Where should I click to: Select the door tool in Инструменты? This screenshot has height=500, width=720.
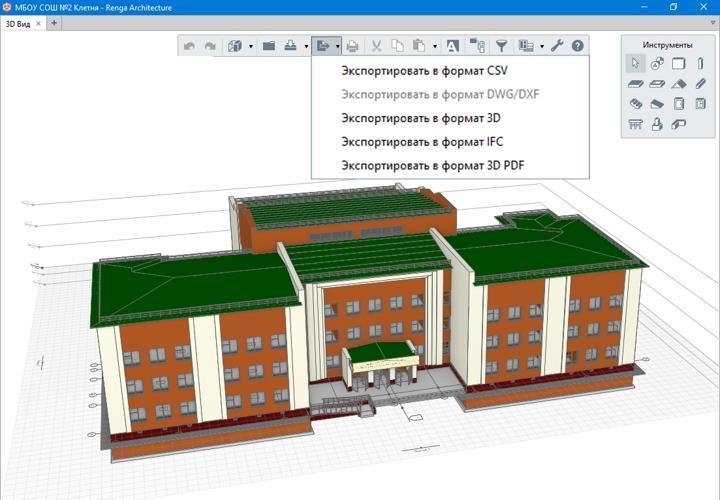tap(679, 104)
